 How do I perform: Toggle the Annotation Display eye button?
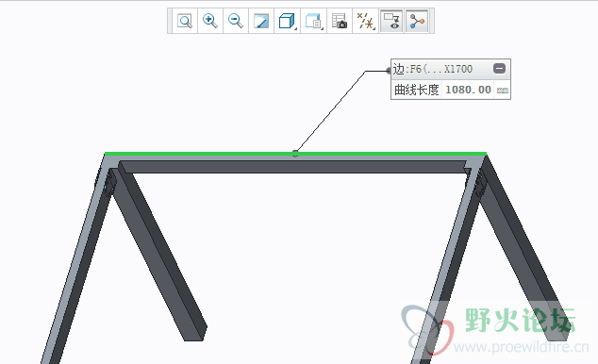pos(391,21)
